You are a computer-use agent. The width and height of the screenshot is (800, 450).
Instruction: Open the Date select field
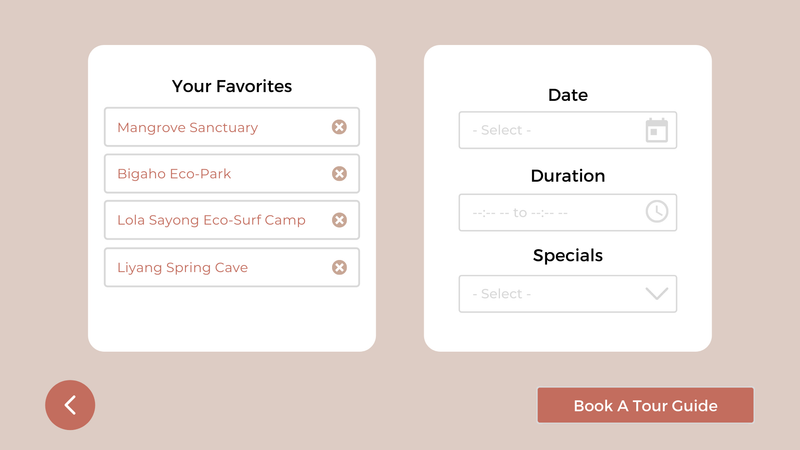(x=568, y=130)
